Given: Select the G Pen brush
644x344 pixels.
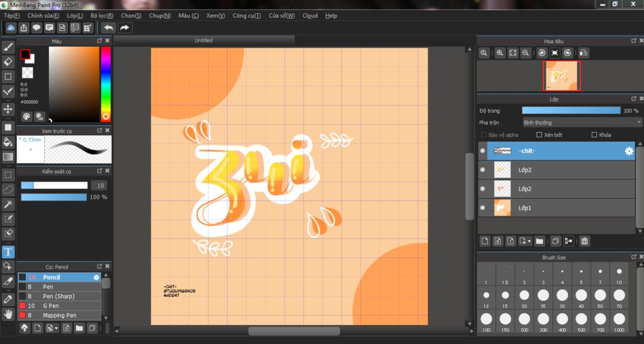Looking at the screenshot, I should point(59,306).
